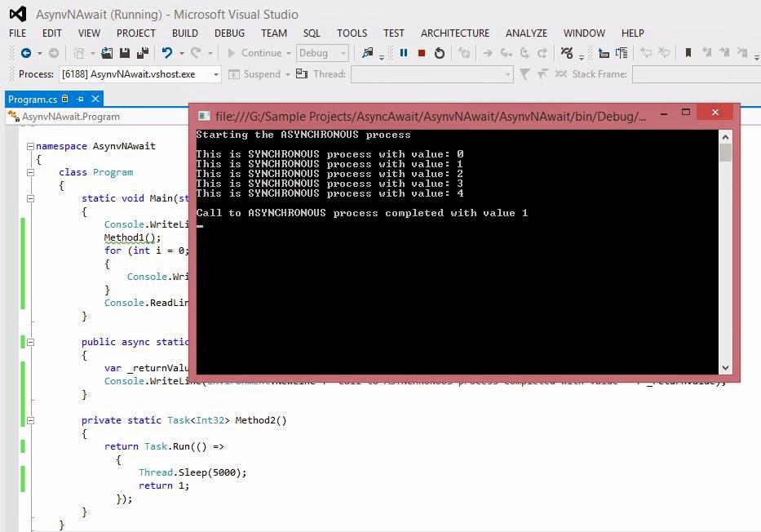This screenshot has height=532, width=761.
Task: Collapse the AsynvNAwait namespace region
Action: (30, 145)
